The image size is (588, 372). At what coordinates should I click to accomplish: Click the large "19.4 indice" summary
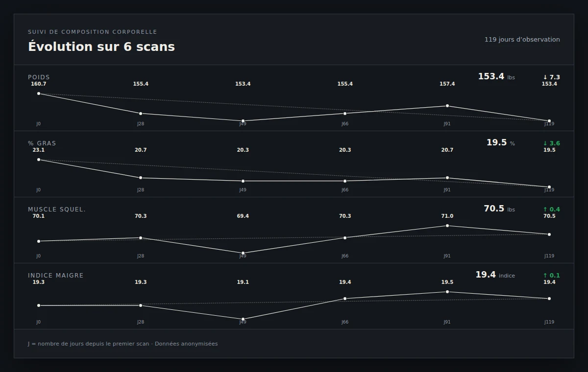(495, 275)
